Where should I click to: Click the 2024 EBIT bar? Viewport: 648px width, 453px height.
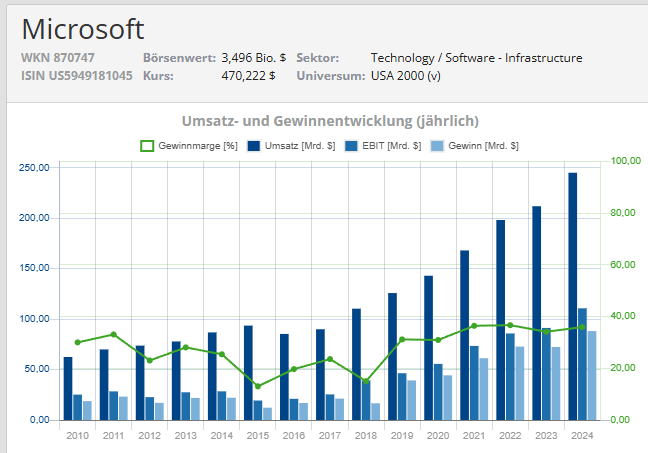582,364
